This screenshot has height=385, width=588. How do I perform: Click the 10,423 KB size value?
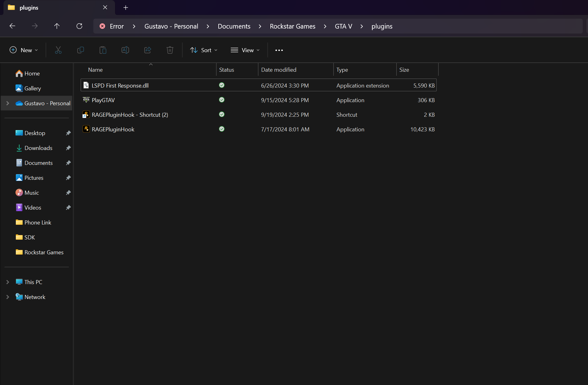coord(422,129)
